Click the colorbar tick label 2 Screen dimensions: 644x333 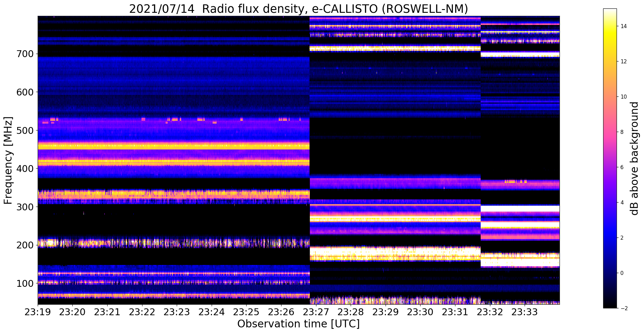pos(622,238)
